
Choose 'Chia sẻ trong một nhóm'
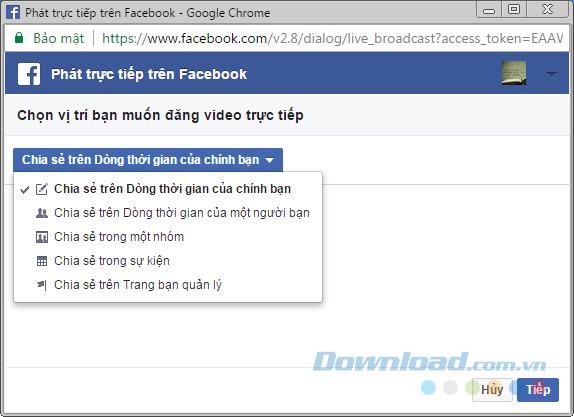point(168,237)
